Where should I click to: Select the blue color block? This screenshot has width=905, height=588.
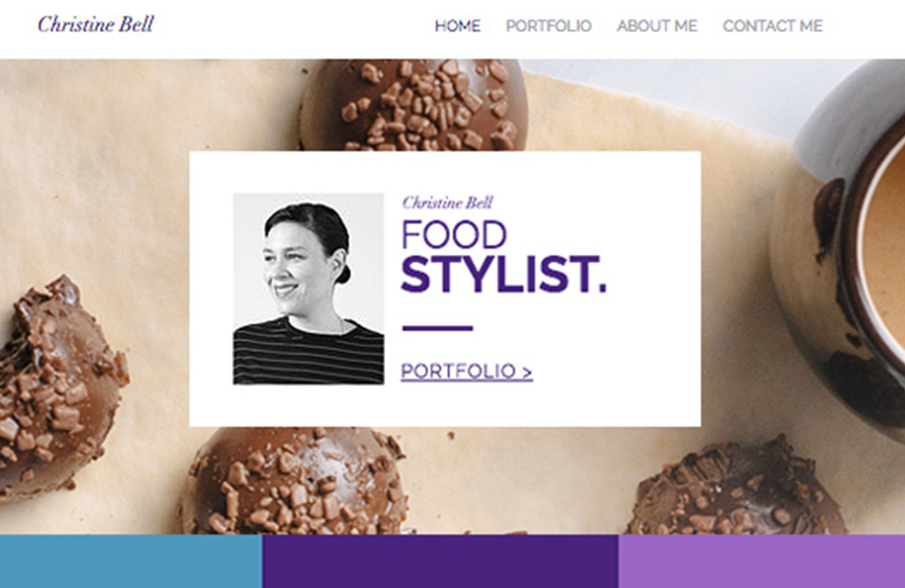point(131,561)
